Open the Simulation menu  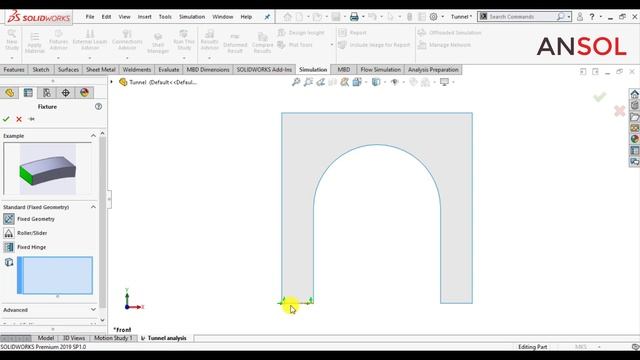[192, 17]
